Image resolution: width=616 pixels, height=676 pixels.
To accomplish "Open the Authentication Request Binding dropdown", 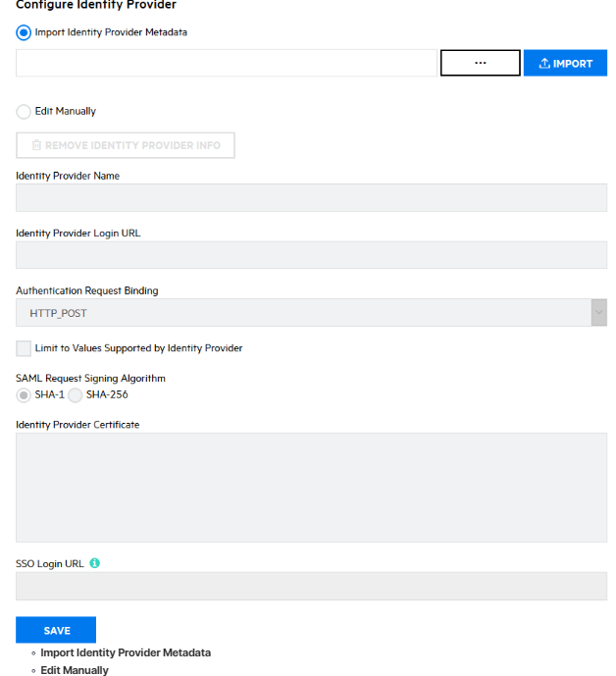I will point(311,313).
